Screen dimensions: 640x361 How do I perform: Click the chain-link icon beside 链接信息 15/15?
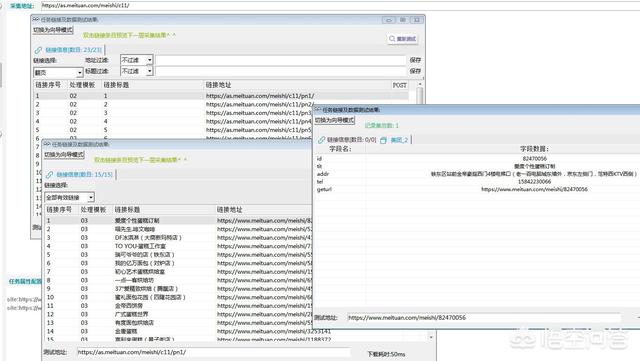pos(49,175)
